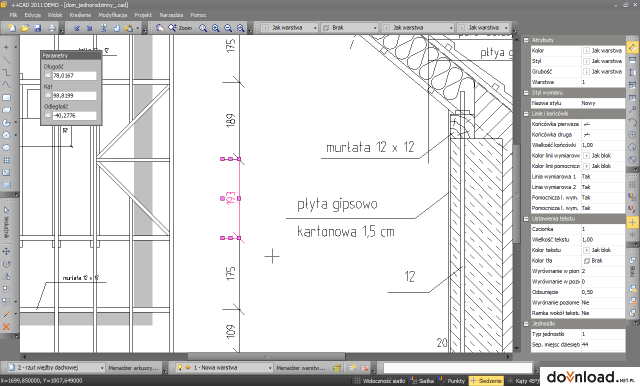Viewport: 640px width, 386px height.
Task: Save the drawing with the floppy icon
Action: click(38, 28)
